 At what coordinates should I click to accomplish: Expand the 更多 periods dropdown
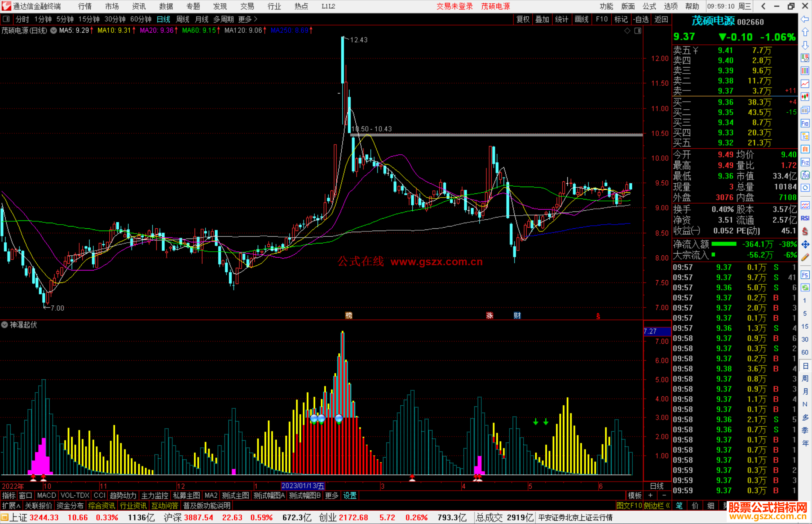[x=248, y=19]
